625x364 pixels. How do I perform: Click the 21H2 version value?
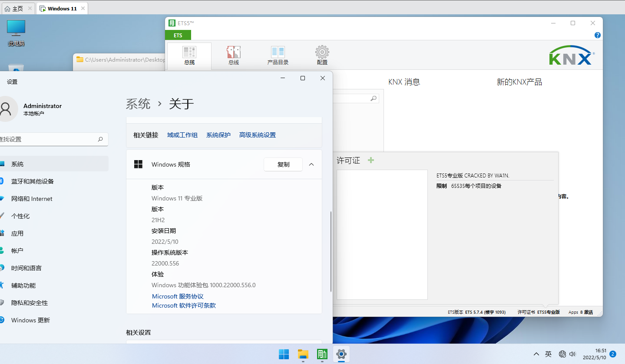click(x=158, y=220)
